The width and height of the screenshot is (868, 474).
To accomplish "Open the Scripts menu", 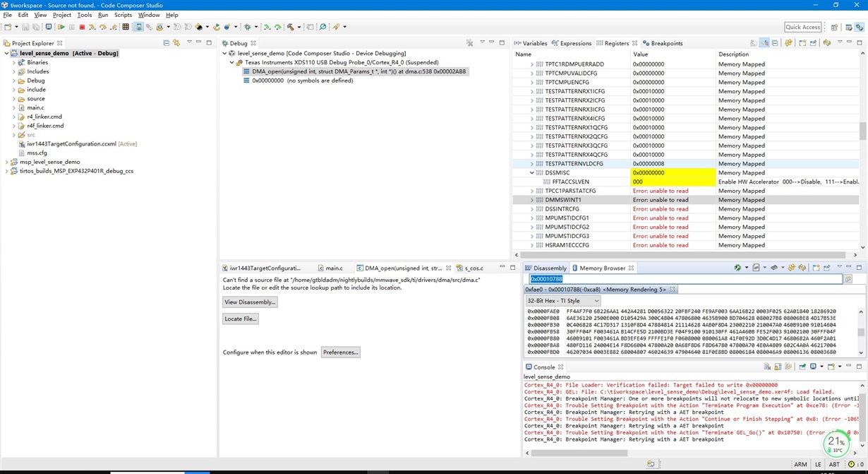I will pyautogui.click(x=123, y=15).
